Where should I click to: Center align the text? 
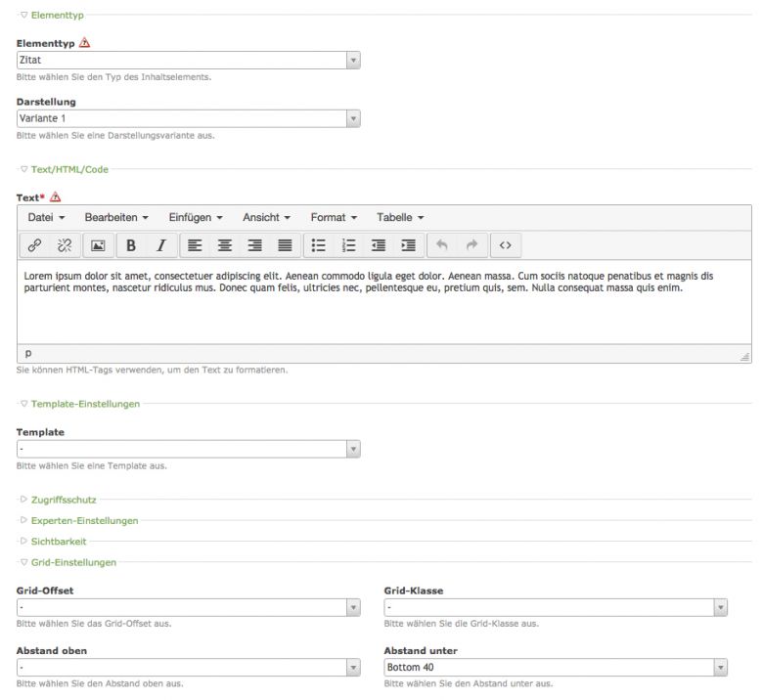[x=224, y=245]
